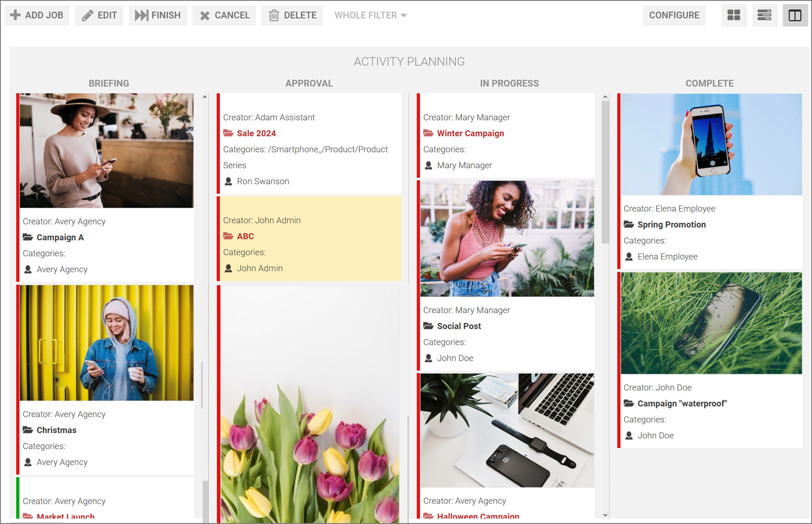Click the user icon beside Ron Swanson
Image resolution: width=812 pixels, height=524 pixels.
pos(228,181)
